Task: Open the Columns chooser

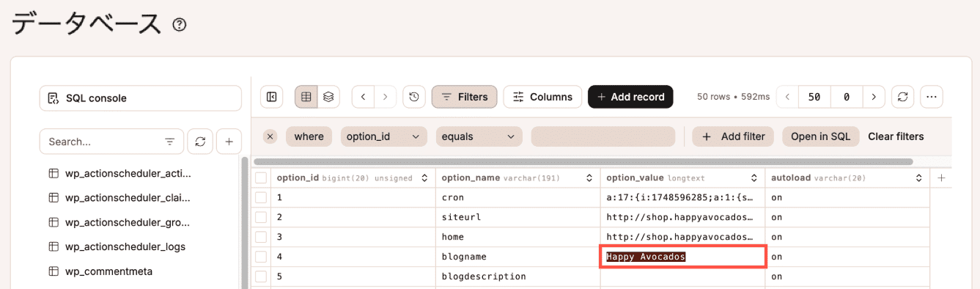Action: tap(542, 97)
